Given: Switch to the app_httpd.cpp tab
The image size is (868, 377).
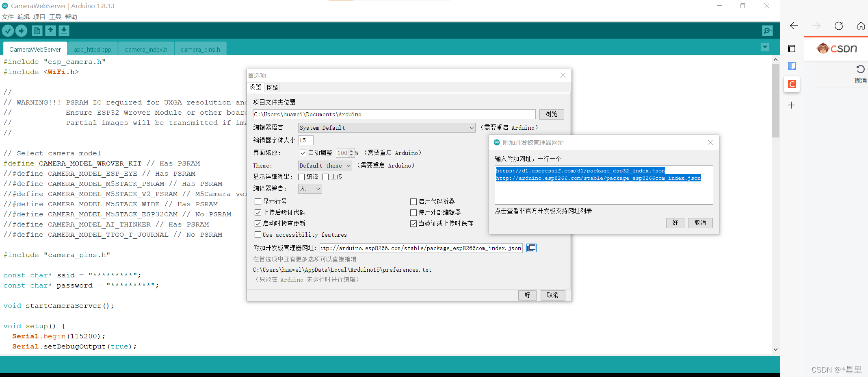Looking at the screenshot, I should (x=93, y=49).
